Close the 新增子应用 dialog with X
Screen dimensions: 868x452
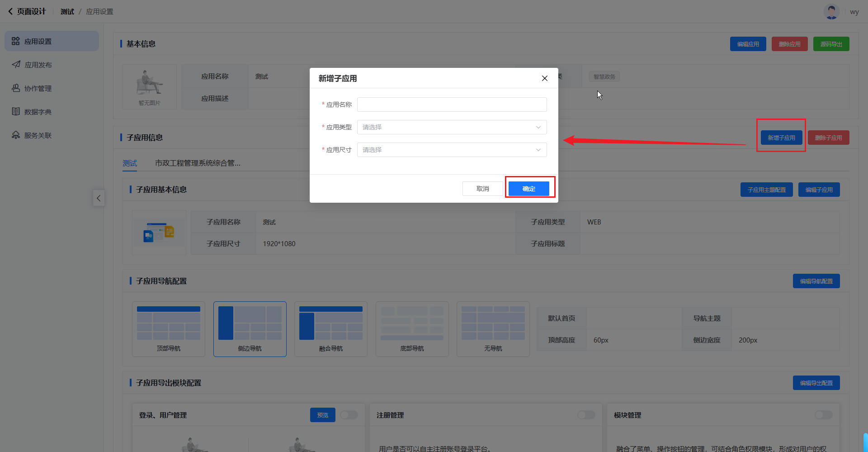point(544,78)
